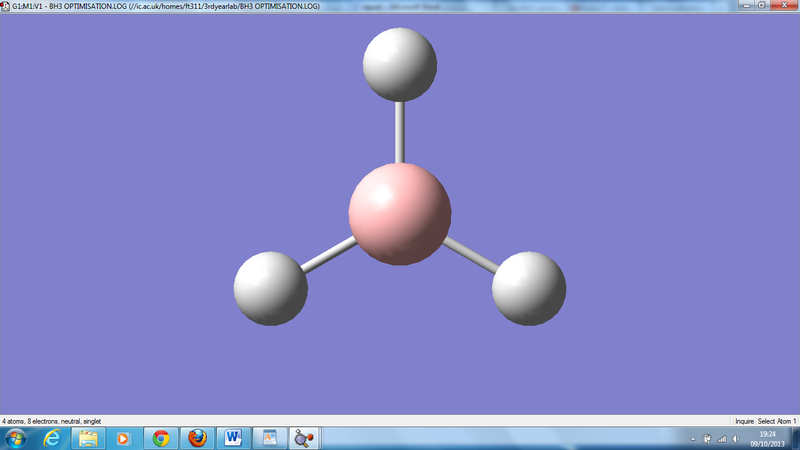Click the Inquire status bar field

(744, 421)
